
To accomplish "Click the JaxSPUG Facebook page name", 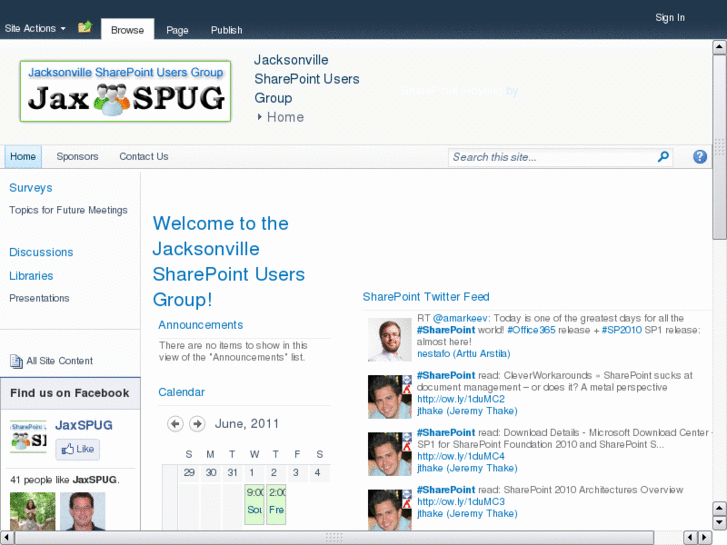I will 84,425.
